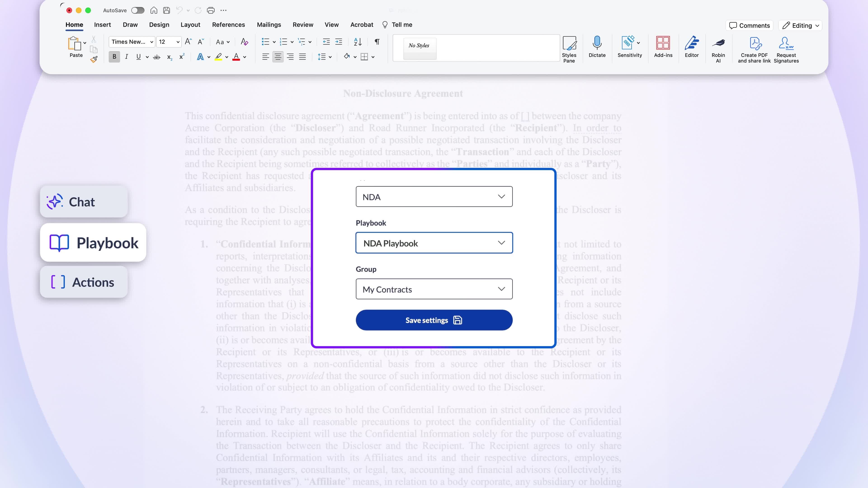The width and height of the screenshot is (868, 488).
Task: Expand the NDA Playbook dropdown
Action: 434,243
